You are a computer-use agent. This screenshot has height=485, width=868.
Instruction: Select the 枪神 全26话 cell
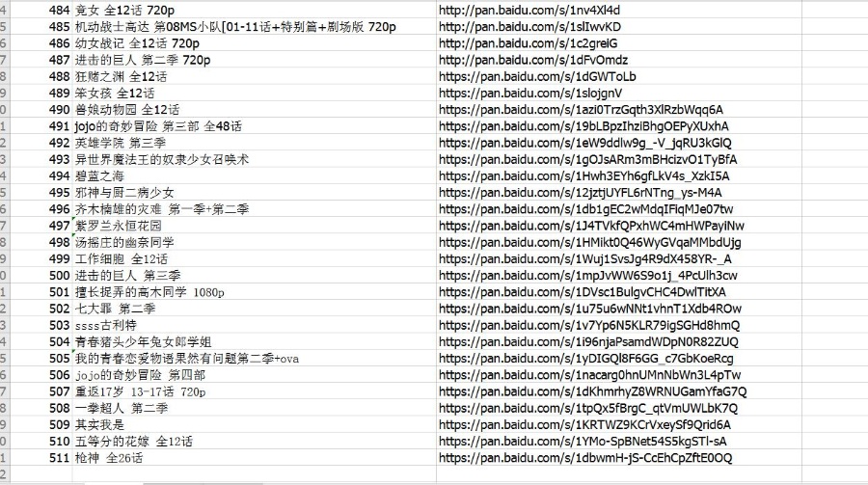click(254, 458)
